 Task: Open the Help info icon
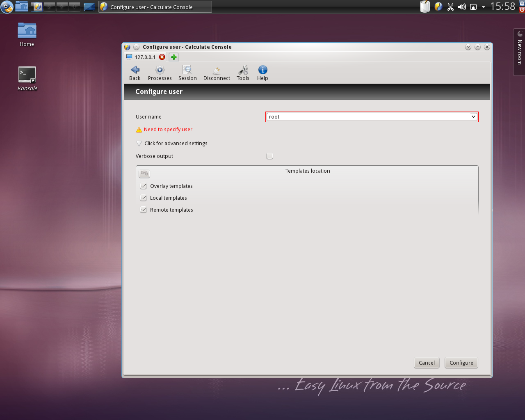(262, 73)
